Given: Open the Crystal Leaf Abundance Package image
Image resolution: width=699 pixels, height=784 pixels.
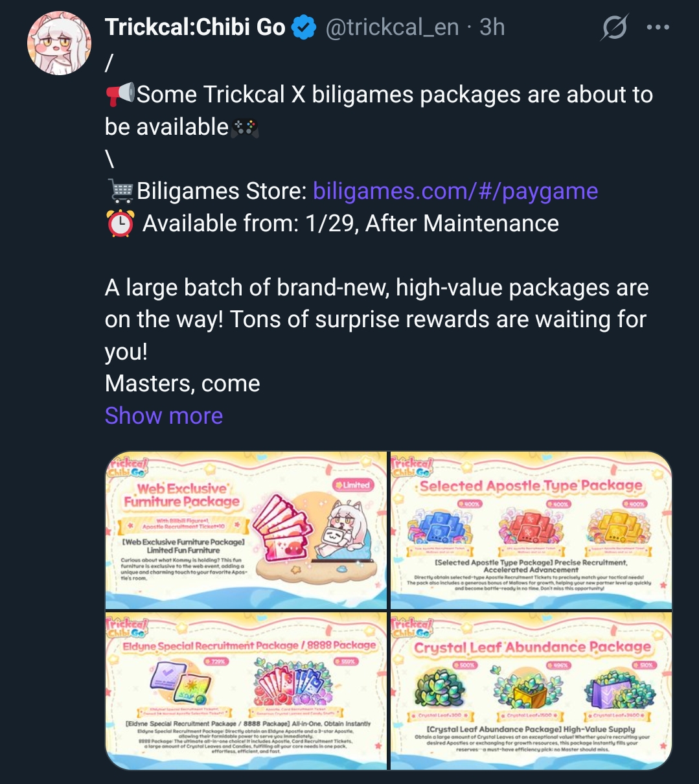Looking at the screenshot, I should [x=531, y=691].
